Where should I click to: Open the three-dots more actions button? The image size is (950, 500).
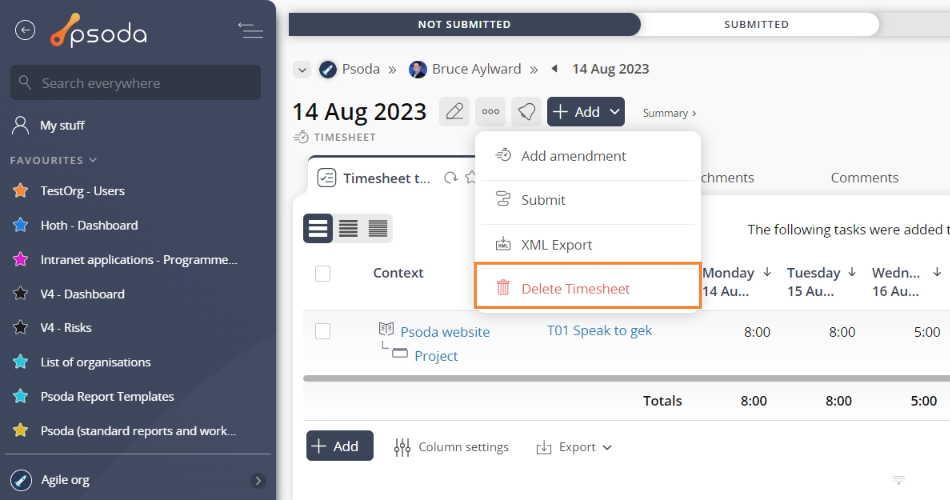(490, 112)
